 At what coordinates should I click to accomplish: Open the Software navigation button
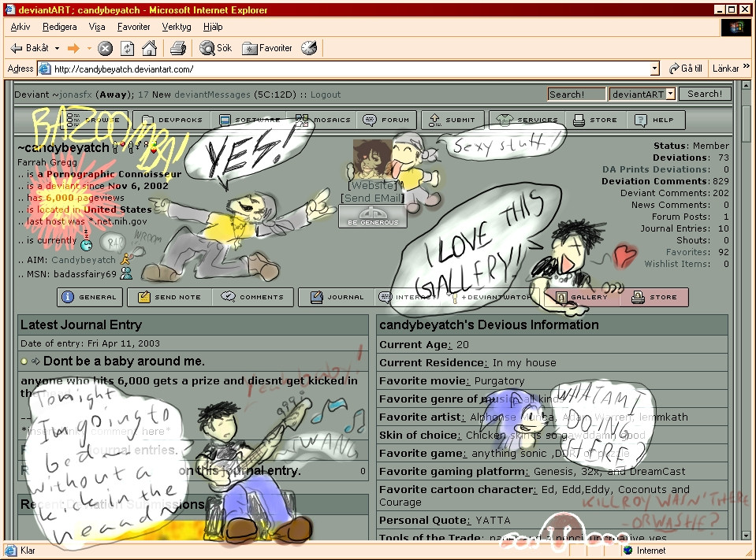(249, 120)
